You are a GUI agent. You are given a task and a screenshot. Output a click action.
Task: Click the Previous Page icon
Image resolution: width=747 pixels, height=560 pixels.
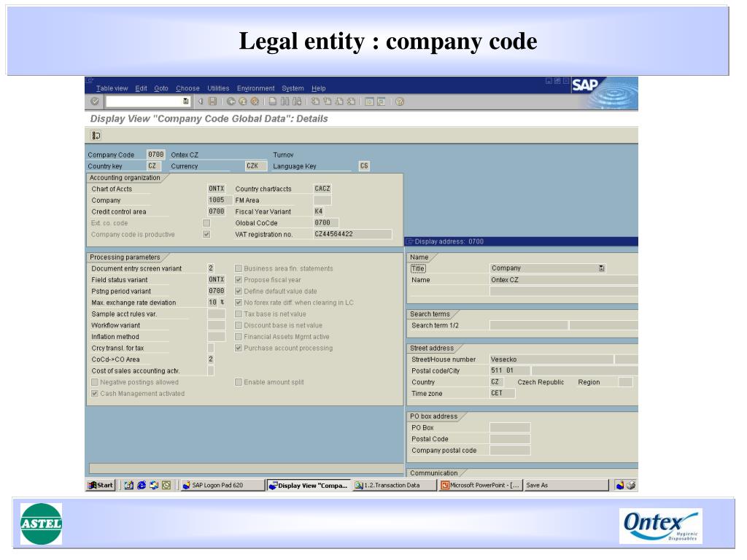click(x=328, y=101)
